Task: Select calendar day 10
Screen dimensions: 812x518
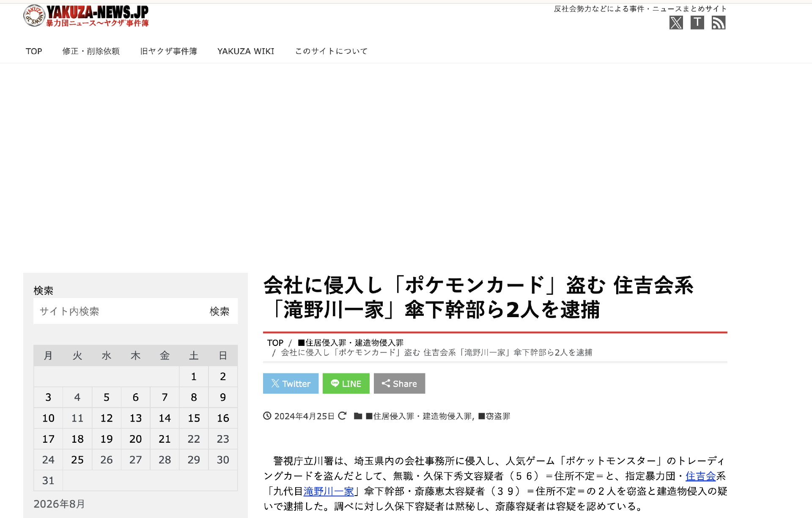Action: (x=48, y=418)
